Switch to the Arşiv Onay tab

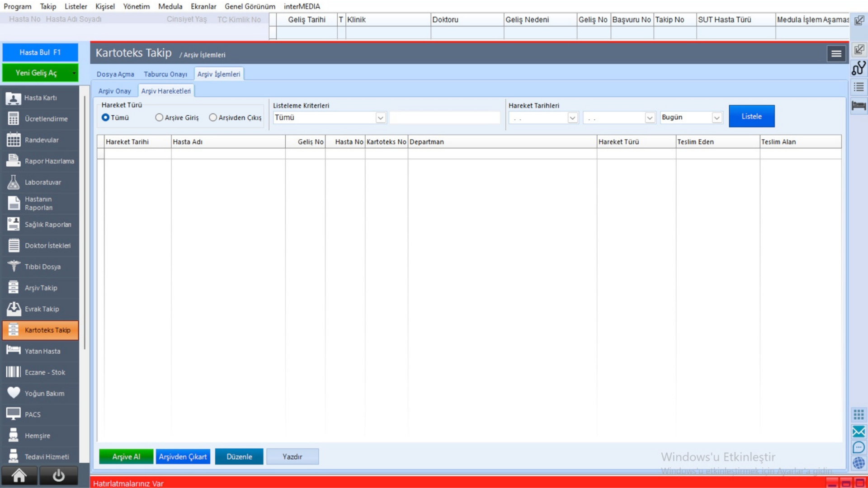click(x=114, y=91)
